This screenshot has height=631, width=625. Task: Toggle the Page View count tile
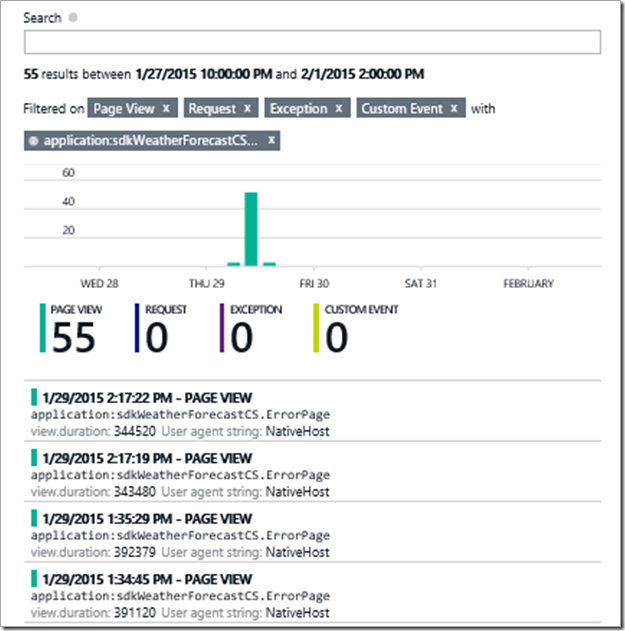(x=70, y=330)
